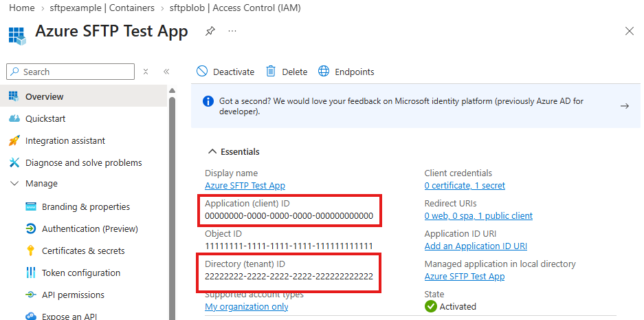
Task: Open Diagnose and solve problems
Action: pyautogui.click(x=83, y=163)
